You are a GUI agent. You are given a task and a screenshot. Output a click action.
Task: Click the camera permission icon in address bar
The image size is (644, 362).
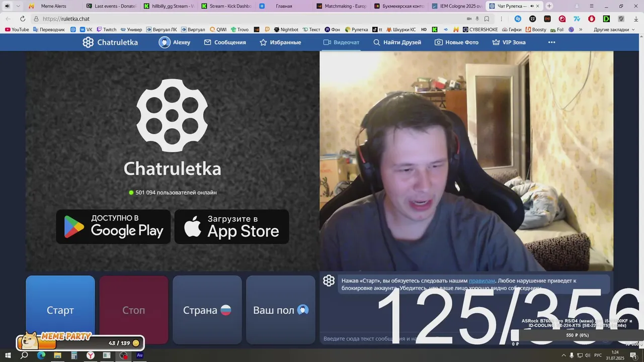click(469, 19)
